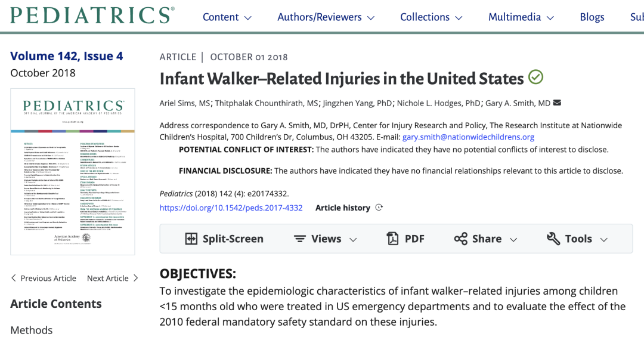Click the Share network icon
The height and width of the screenshot is (340, 644).
[461, 239]
